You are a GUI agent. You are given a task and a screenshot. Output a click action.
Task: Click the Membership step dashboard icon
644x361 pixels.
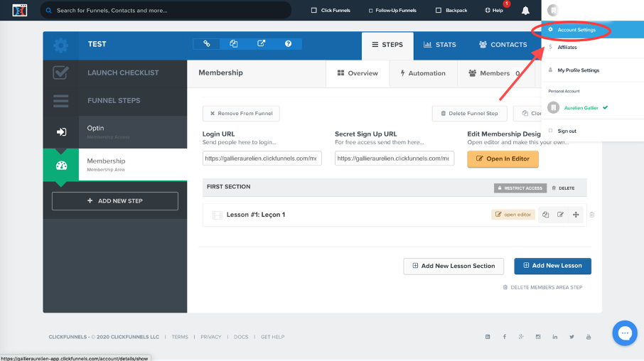click(x=61, y=165)
